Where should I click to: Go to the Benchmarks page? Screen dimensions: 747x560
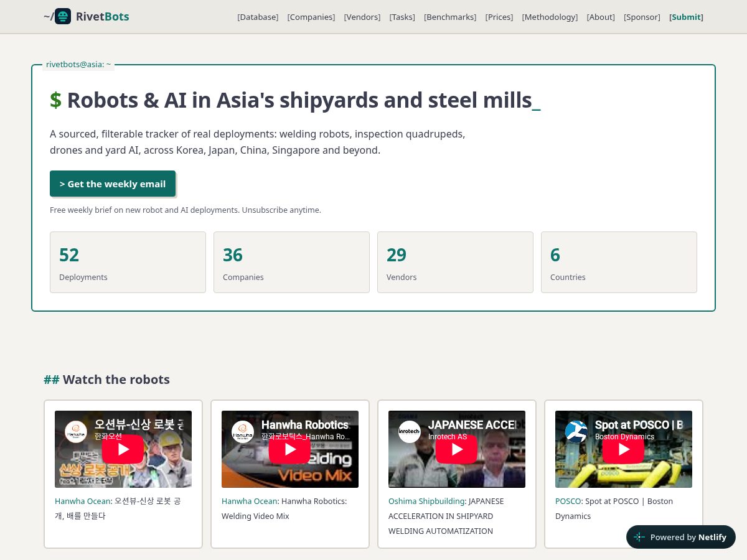[450, 17]
